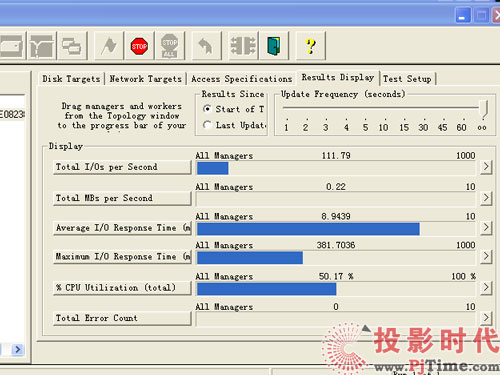Screen dimensions: 500x375
Task: Click the topology panel scroll right arrow
Action: [x=18, y=349]
